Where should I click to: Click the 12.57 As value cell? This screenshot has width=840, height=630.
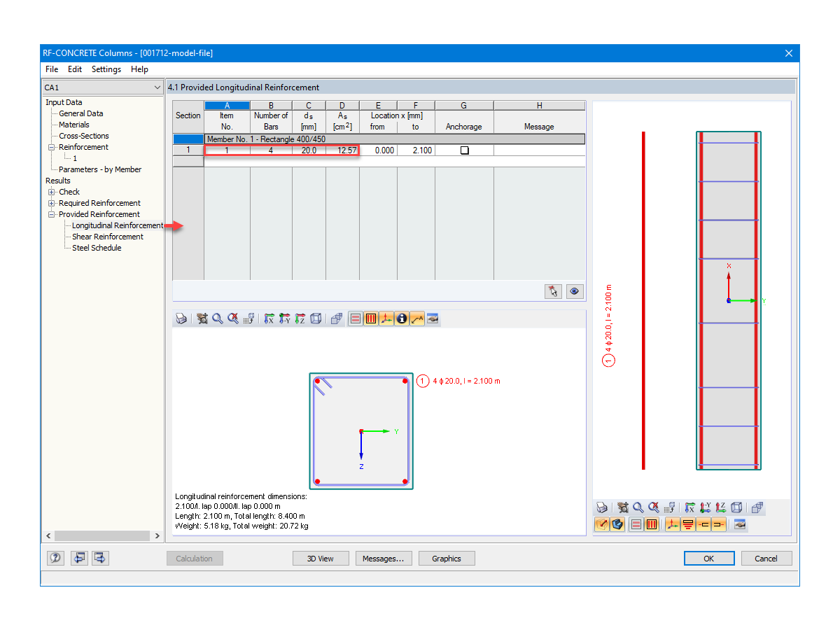342,150
